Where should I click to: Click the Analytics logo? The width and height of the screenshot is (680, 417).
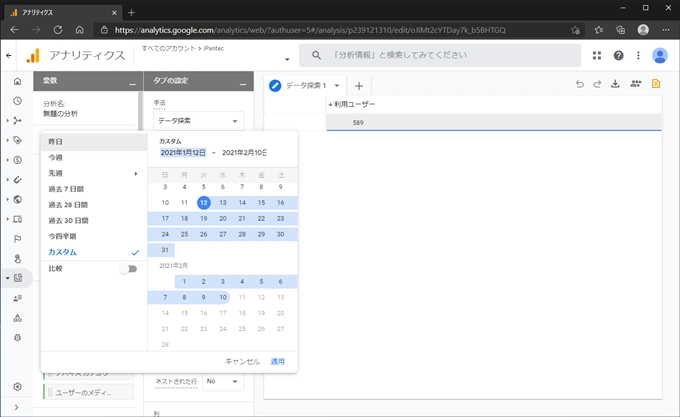[x=33, y=55]
